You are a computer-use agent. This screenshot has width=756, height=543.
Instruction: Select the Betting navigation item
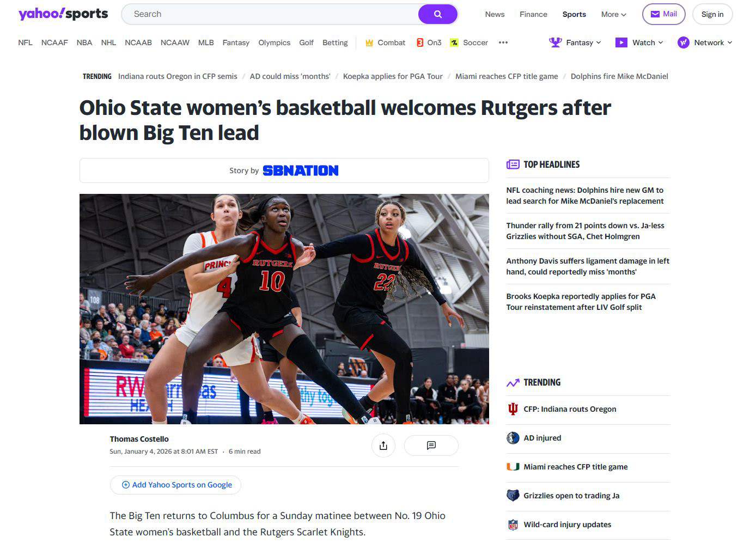(x=335, y=42)
